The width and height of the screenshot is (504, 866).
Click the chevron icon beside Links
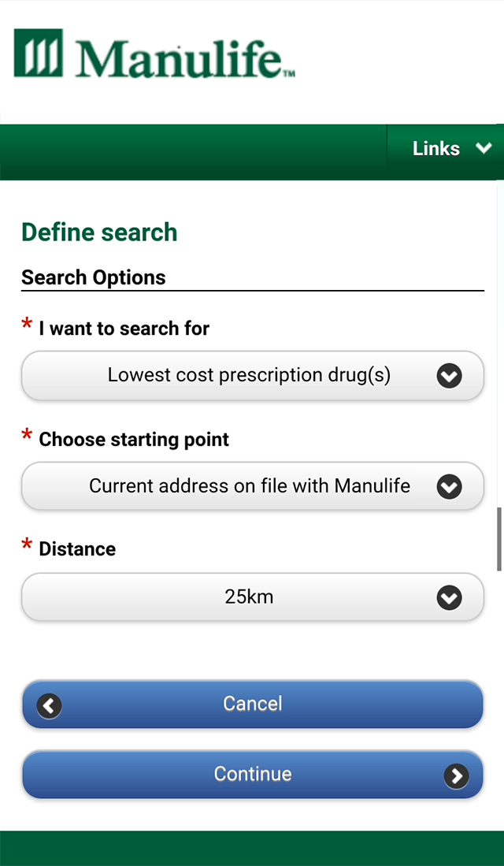(484, 148)
